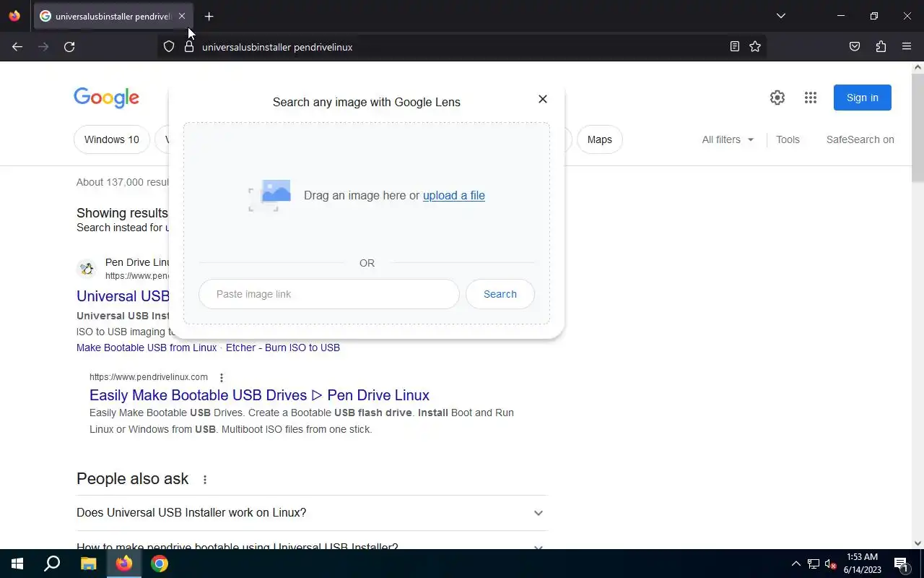Image resolution: width=924 pixels, height=578 pixels.
Task: Close the Google Lens dialog
Action: (x=543, y=99)
